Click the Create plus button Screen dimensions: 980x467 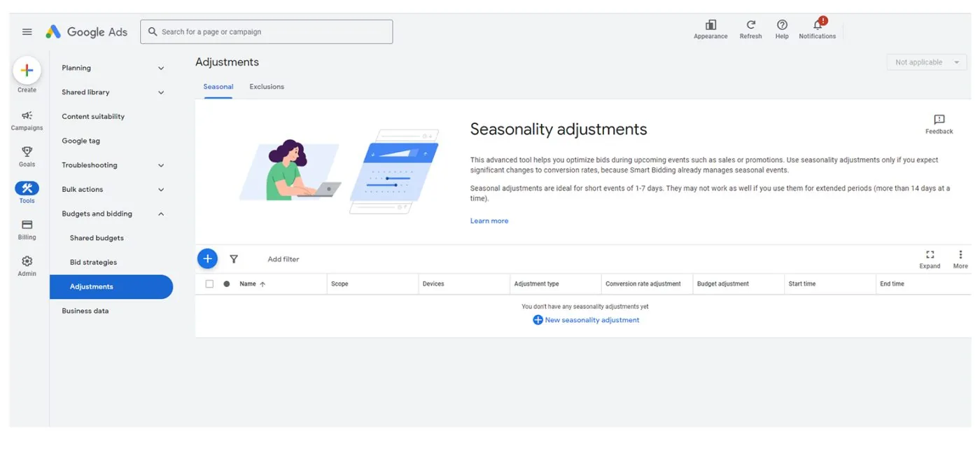coord(27,70)
